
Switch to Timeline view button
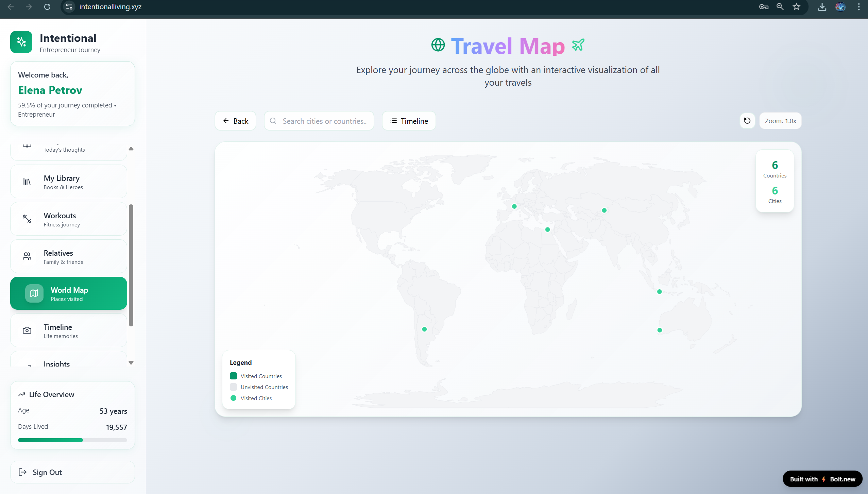point(409,121)
